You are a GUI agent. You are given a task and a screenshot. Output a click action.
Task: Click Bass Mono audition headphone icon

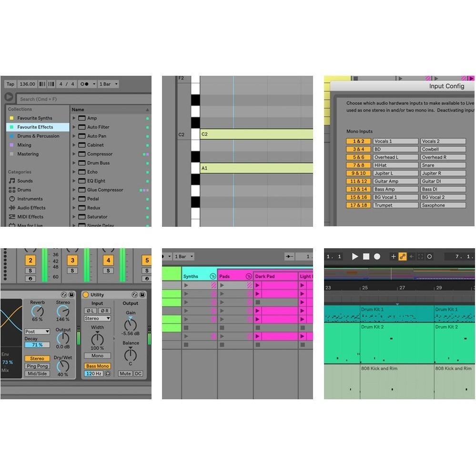pos(108,374)
